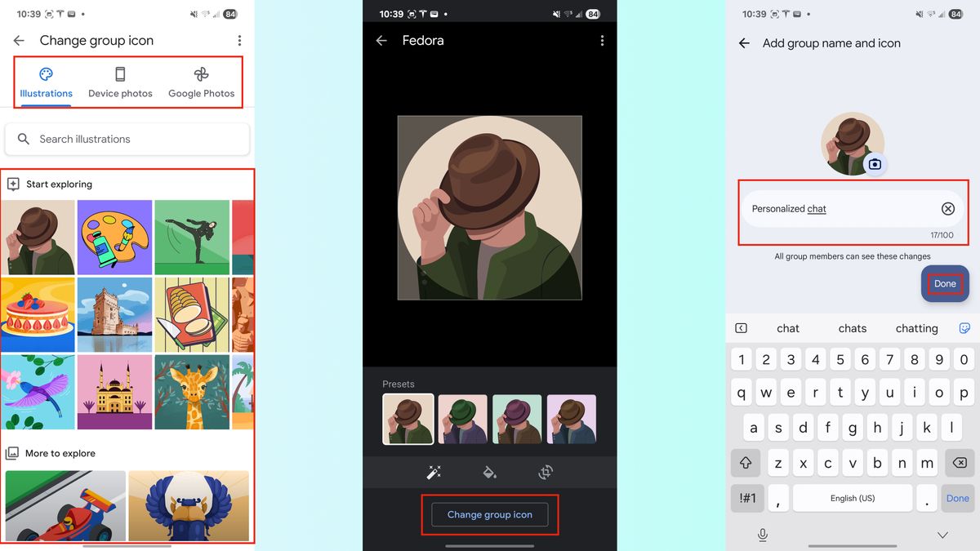
Task: Tap the Done button below name field
Action: coord(945,284)
